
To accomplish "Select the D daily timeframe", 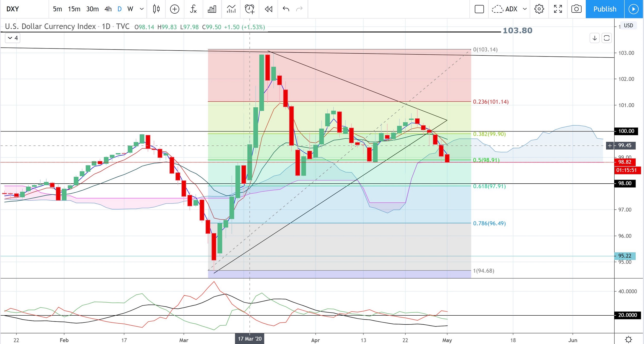I will 119,9.
